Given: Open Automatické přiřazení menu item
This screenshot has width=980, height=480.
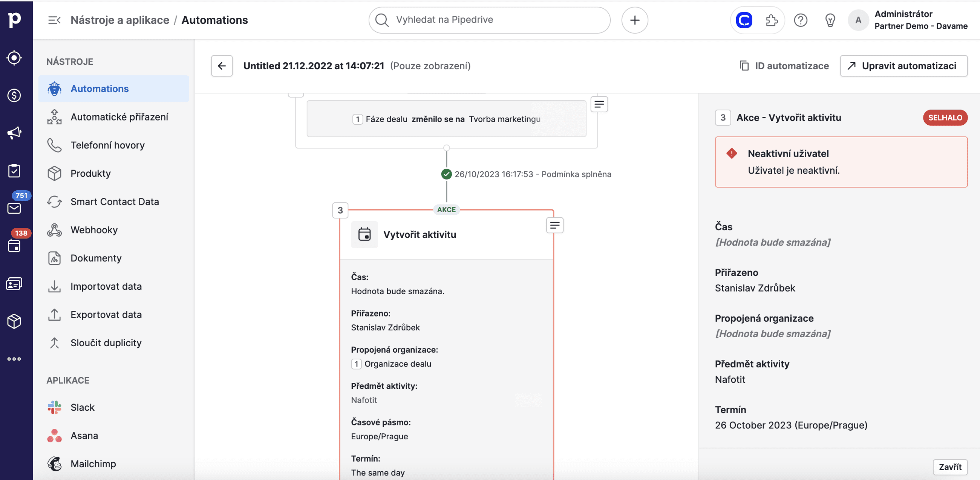Looking at the screenshot, I should [x=119, y=117].
